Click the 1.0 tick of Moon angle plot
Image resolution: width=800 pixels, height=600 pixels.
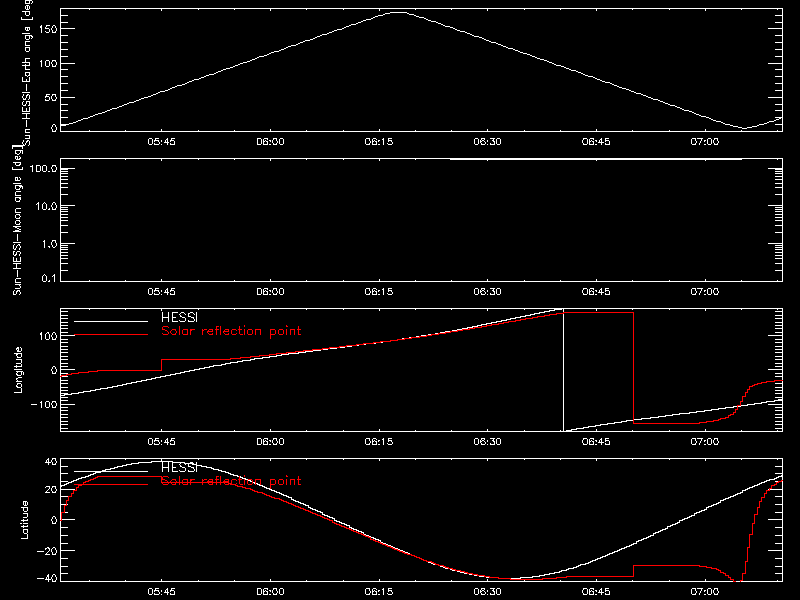click(49, 244)
